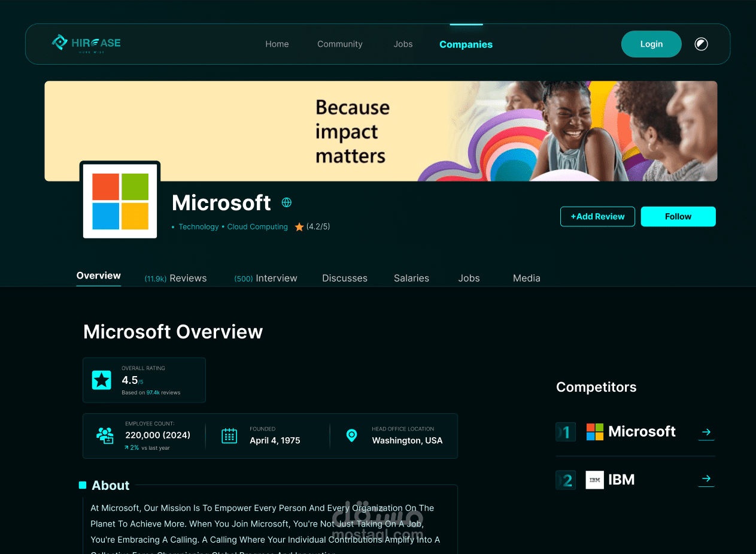Viewport: 756px width, 554px height.
Task: Click the (4.2/5) rating text
Action: (318, 227)
